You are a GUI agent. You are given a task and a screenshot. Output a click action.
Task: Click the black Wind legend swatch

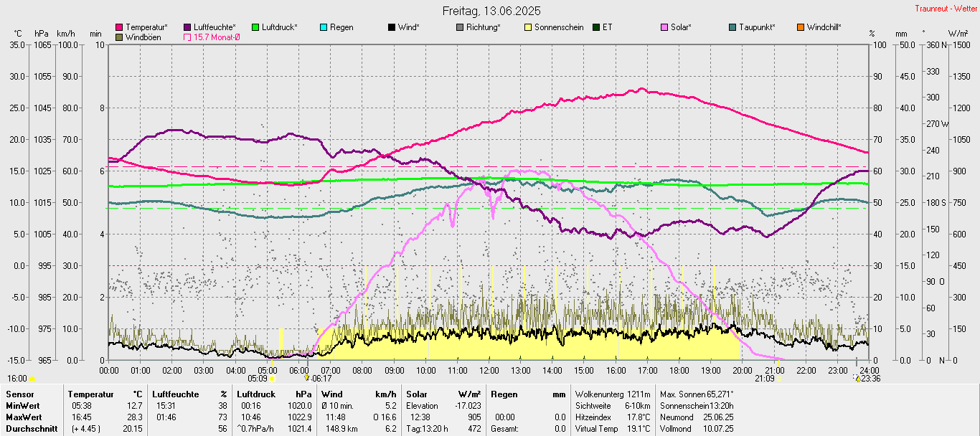tap(392, 27)
